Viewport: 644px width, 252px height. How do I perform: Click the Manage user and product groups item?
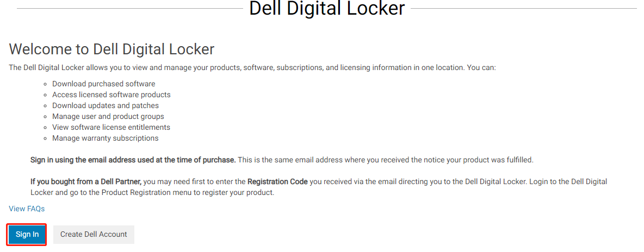pyautogui.click(x=108, y=116)
